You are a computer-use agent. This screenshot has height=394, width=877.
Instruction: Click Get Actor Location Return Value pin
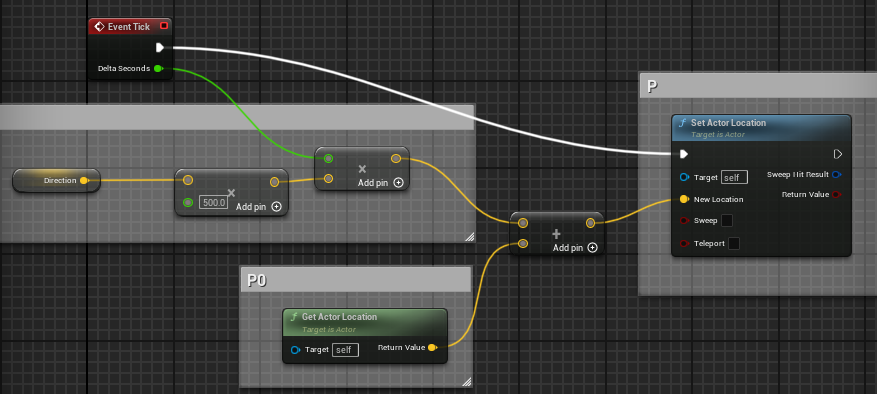tap(432, 348)
